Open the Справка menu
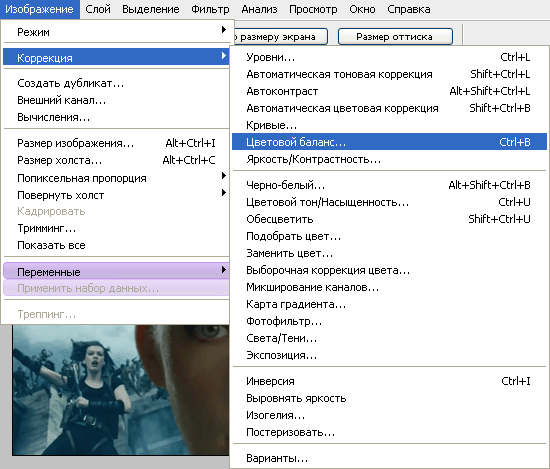The height and width of the screenshot is (469, 550). pos(409,9)
